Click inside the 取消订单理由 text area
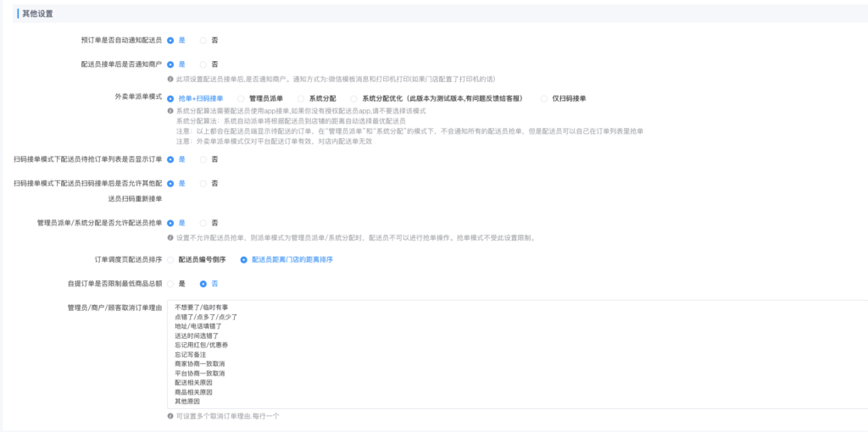Viewport: 868px width, 432px height. (517, 354)
